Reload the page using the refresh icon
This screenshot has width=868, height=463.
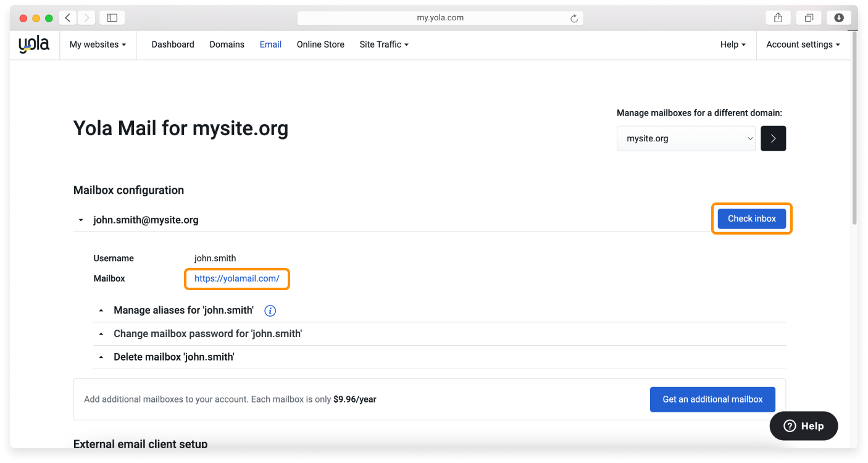tap(574, 17)
